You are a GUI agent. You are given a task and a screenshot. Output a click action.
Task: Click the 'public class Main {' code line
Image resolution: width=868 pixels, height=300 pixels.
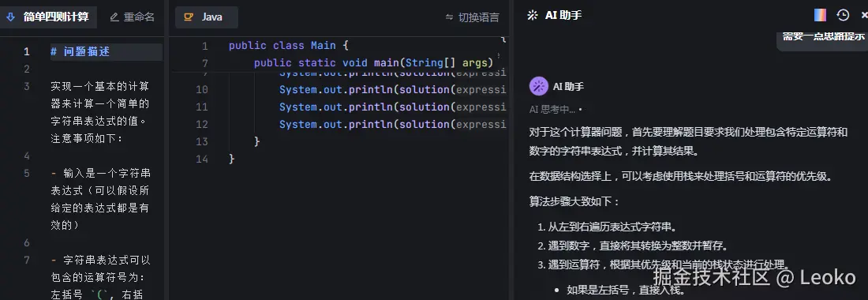[288, 45]
